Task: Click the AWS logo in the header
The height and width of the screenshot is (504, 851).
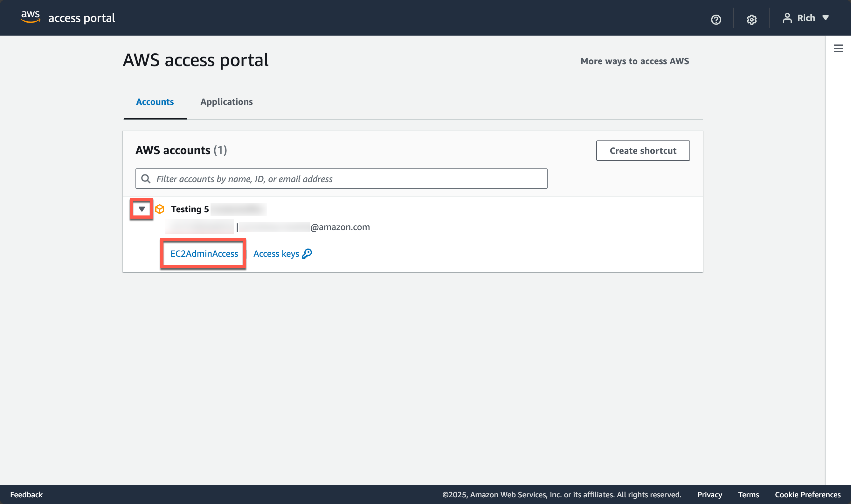Action: click(30, 17)
